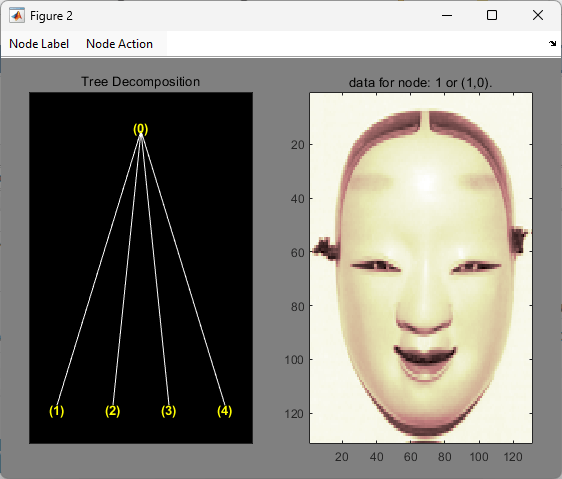Click the Tree Decomposition title
This screenshot has height=479, width=562.
pyautogui.click(x=140, y=82)
